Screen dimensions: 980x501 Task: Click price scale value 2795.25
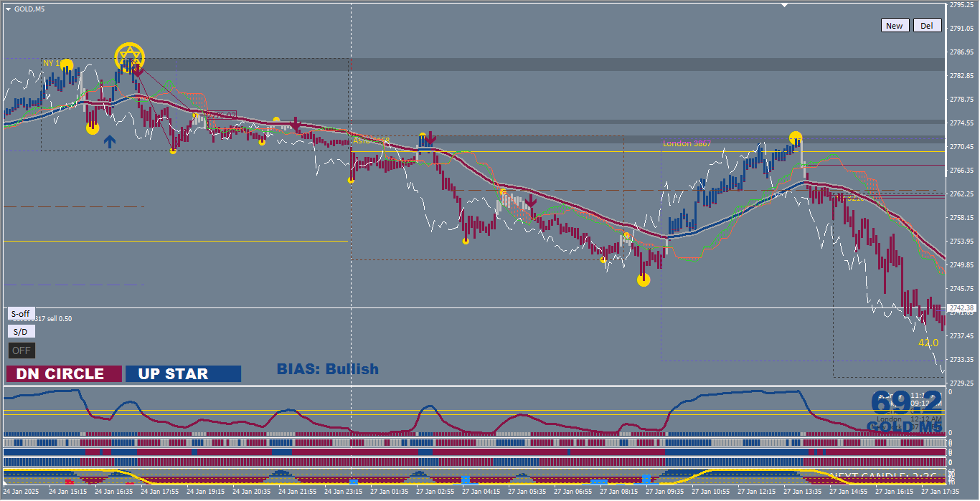(961, 5)
